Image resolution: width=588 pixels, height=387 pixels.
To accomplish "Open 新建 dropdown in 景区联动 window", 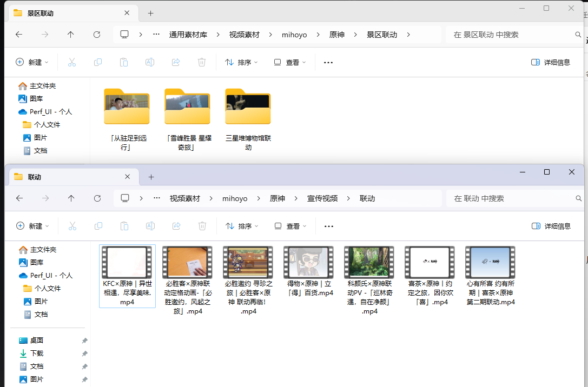I will (x=32, y=62).
